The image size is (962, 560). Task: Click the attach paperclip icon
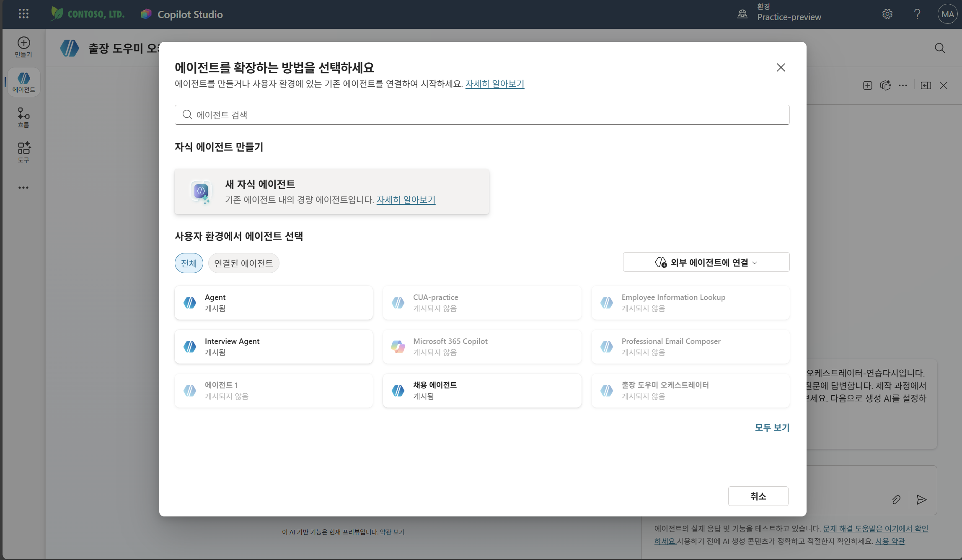click(896, 499)
